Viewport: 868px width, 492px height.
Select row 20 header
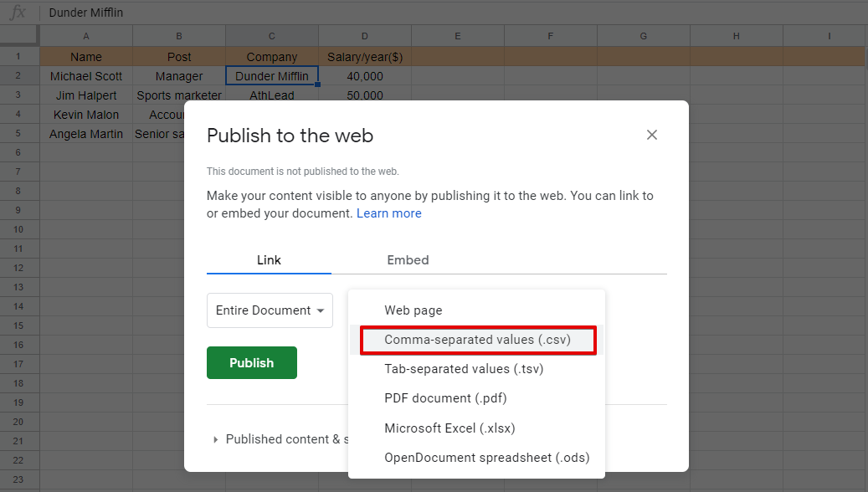click(x=18, y=422)
